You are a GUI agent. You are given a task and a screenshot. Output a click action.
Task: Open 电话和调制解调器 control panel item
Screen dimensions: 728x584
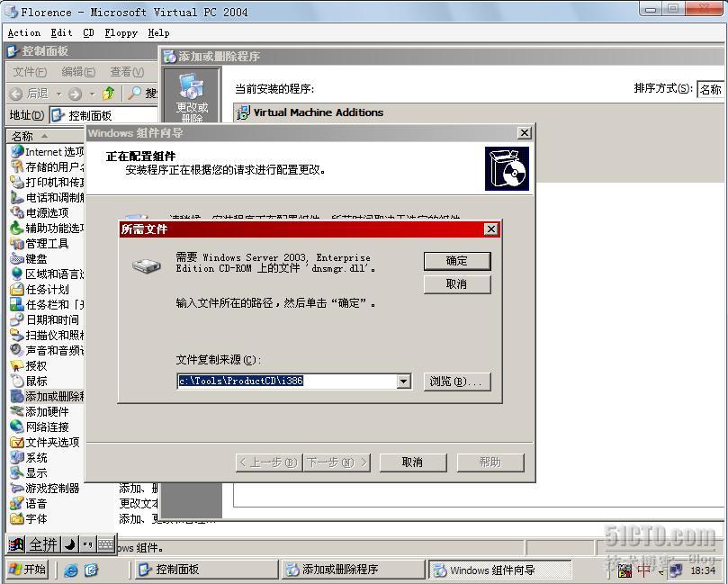click(x=48, y=198)
